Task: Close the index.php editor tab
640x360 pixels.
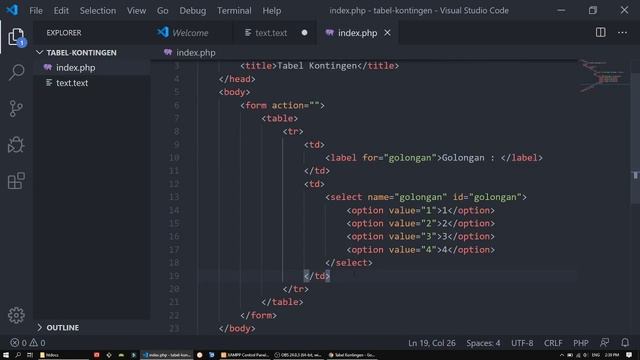Action: click(x=387, y=33)
